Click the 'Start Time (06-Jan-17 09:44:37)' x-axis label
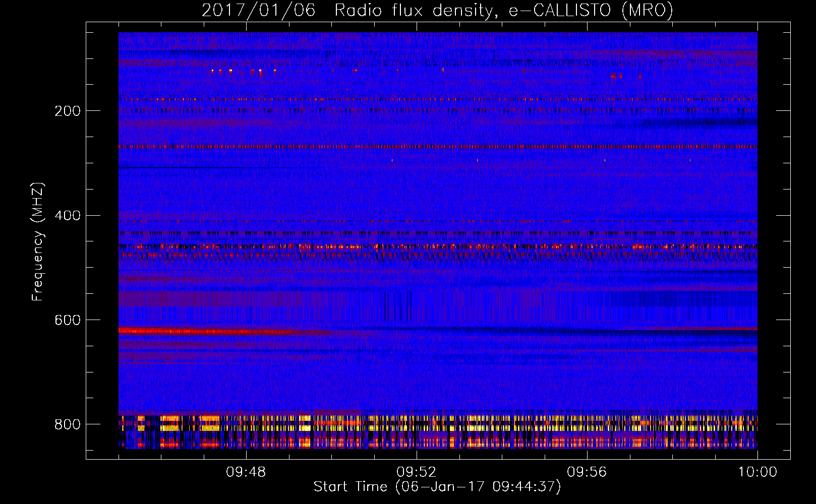 click(x=437, y=487)
